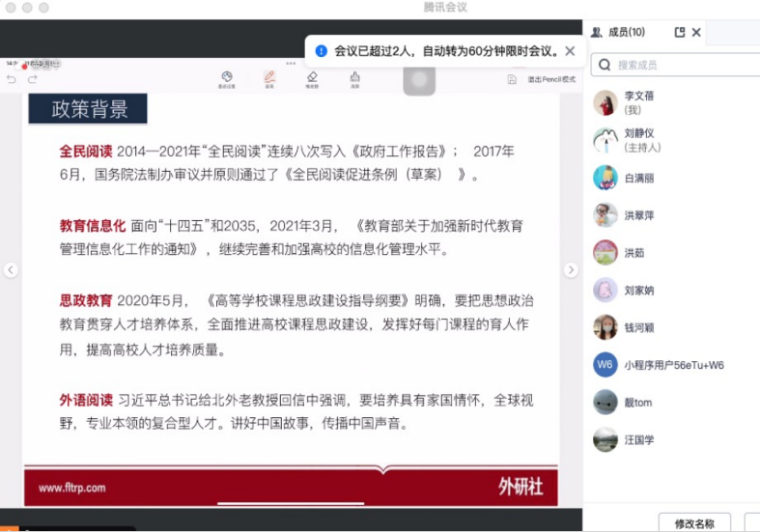Screen dimensions: 760x532
Task: Click the redo arrow in the toolbar
Action: tap(32, 79)
